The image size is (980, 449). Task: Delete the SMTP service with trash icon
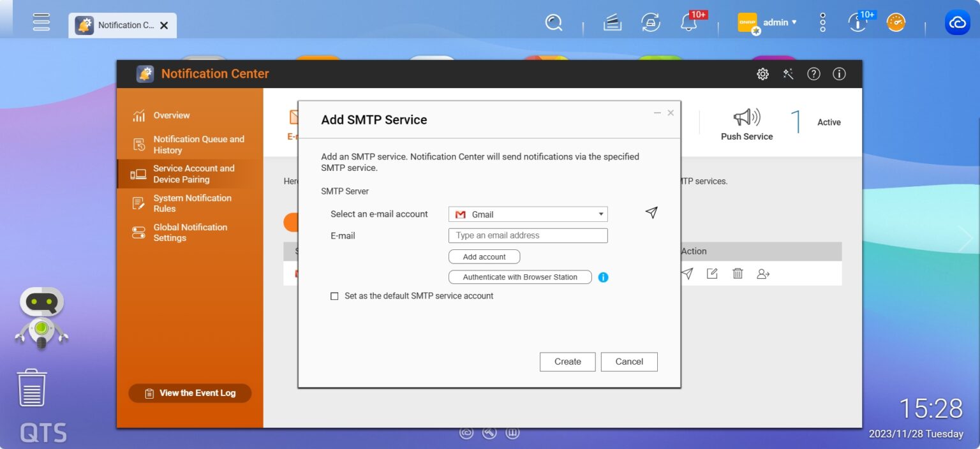[x=738, y=274]
